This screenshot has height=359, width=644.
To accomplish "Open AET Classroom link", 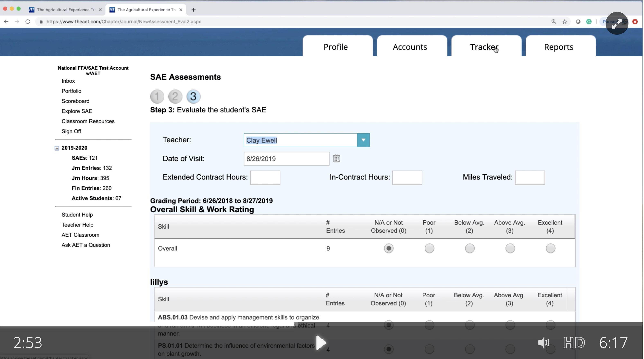I will tap(81, 235).
